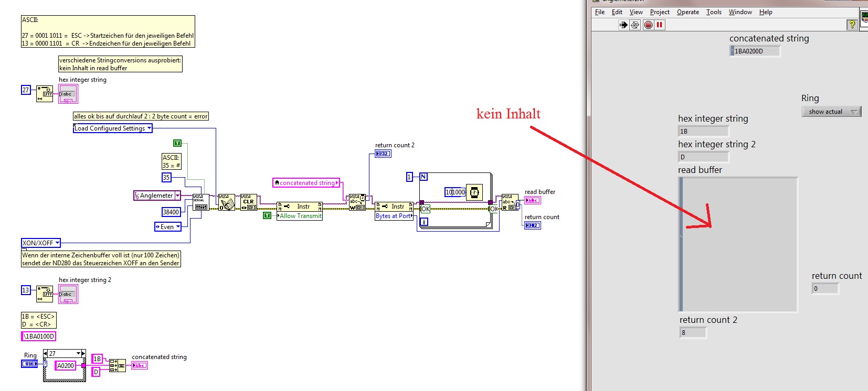Click the return count U32 terminal on the diagram
The width and height of the screenshot is (868, 391).
(533, 225)
